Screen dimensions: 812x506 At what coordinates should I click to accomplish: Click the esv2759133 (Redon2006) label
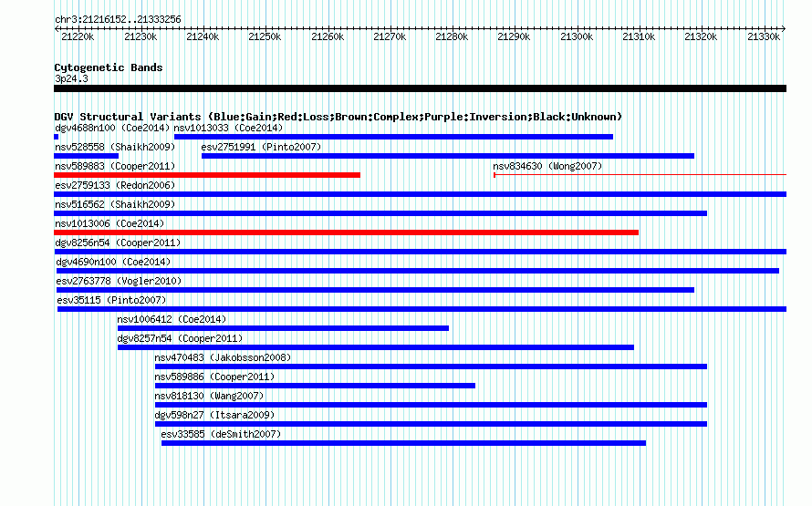(115, 185)
